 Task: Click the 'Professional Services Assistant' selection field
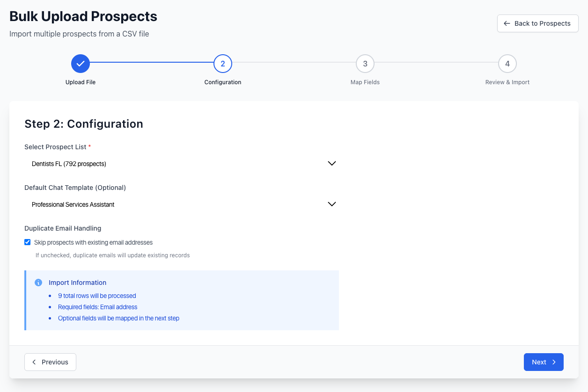click(73, 204)
